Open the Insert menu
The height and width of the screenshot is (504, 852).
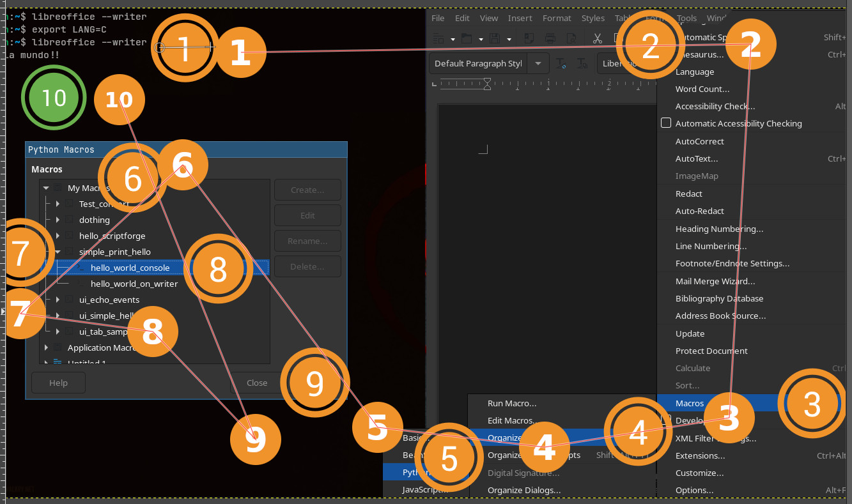pyautogui.click(x=520, y=18)
